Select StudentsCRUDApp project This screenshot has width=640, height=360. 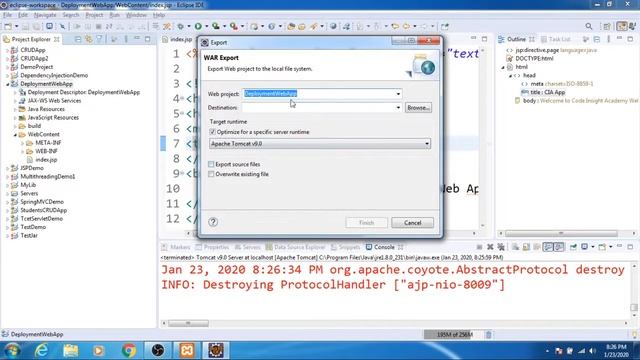(x=43, y=211)
